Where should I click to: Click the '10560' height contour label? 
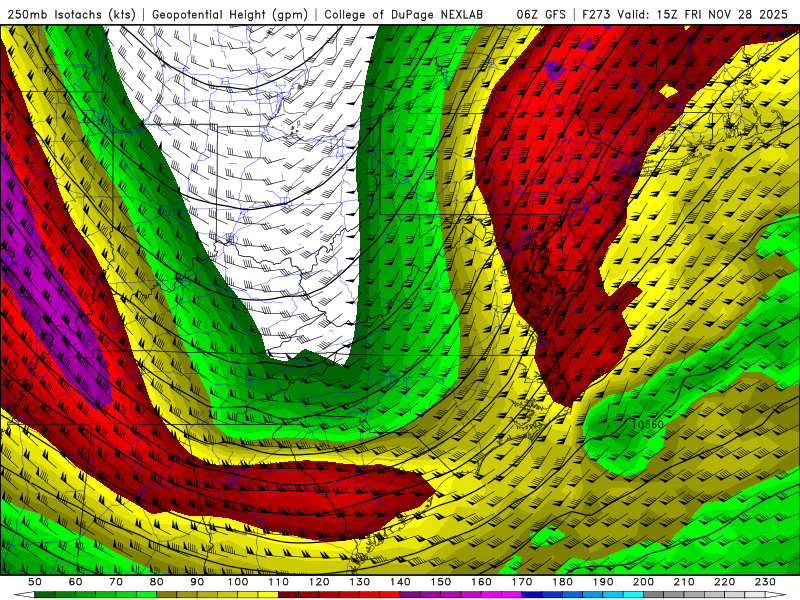pyautogui.click(x=648, y=424)
